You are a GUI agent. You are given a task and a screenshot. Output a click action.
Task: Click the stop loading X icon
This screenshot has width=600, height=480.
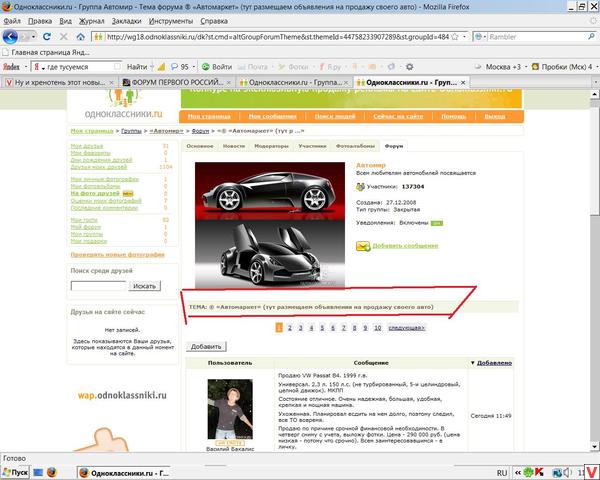point(64,37)
